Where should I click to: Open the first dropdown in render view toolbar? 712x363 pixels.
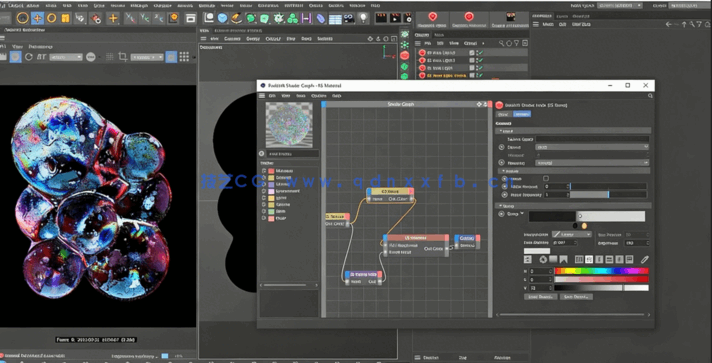pyautogui.click(x=66, y=57)
